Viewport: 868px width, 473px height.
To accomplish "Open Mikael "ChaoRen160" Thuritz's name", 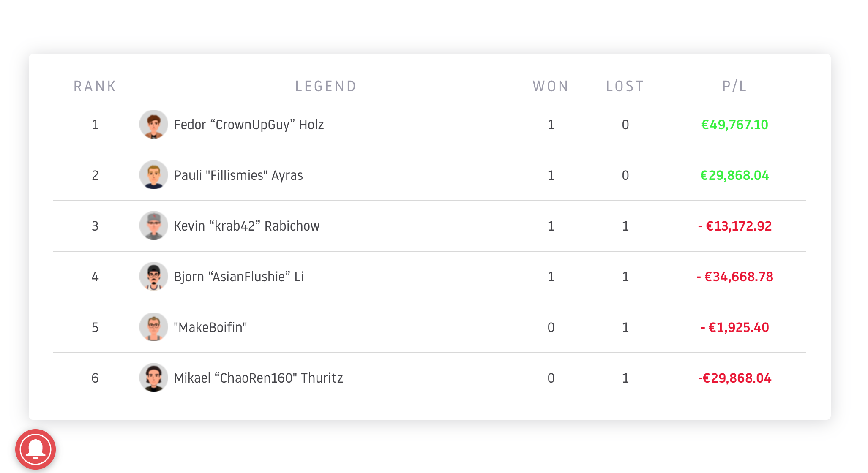I will coord(259,378).
